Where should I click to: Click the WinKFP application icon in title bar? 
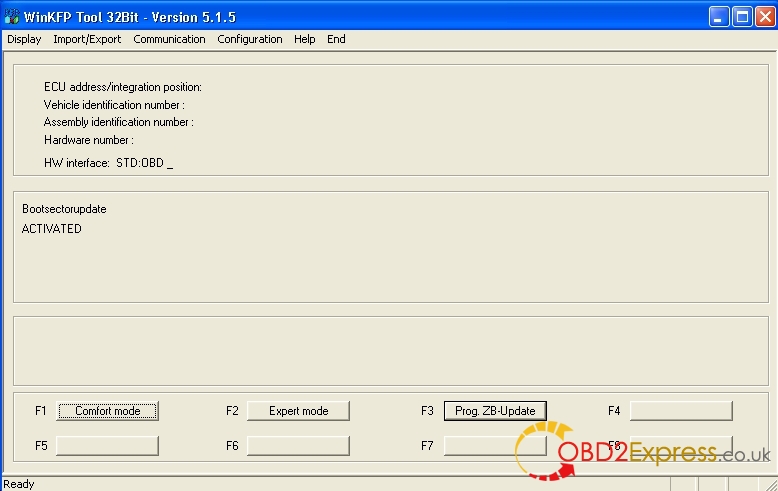12,16
